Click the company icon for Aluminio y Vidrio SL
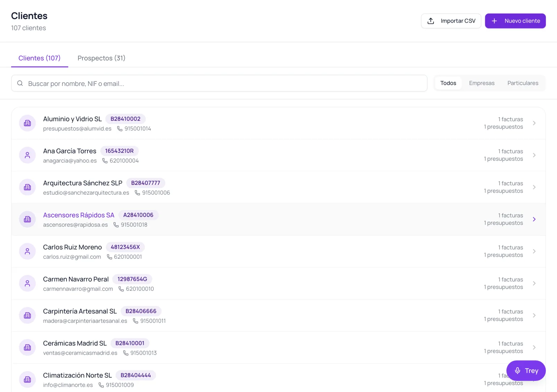Image resolution: width=557 pixels, height=392 pixels. pos(28,123)
